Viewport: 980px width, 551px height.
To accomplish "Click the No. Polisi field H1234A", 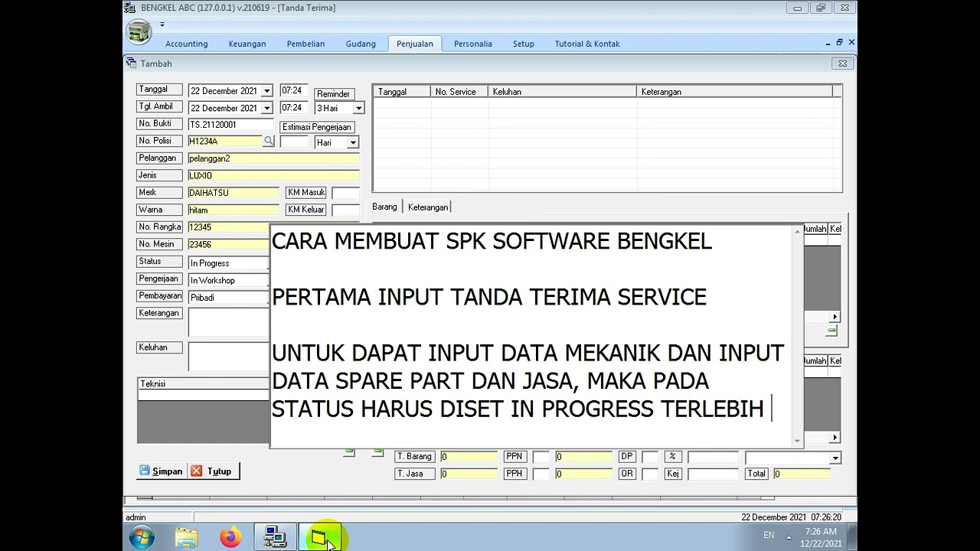I will (225, 141).
